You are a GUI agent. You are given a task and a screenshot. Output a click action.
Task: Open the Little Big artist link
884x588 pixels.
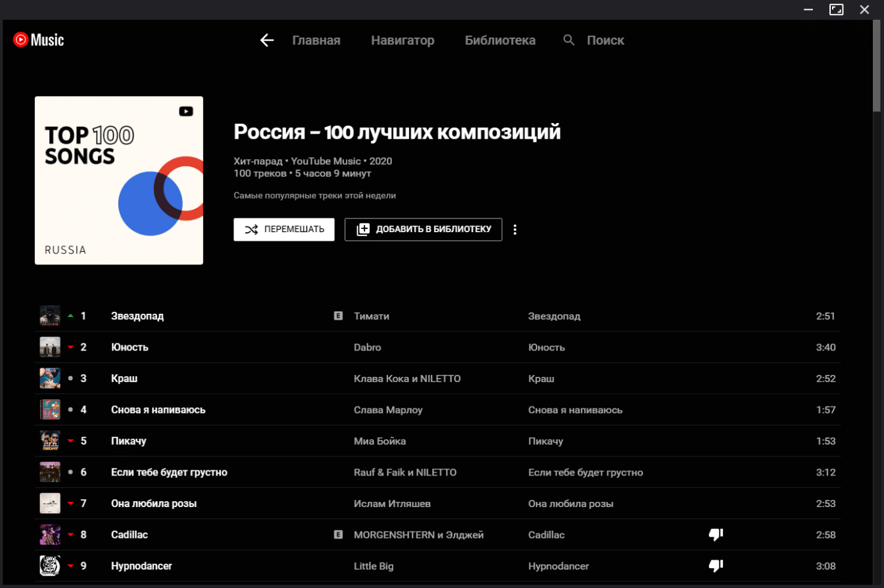point(374,566)
